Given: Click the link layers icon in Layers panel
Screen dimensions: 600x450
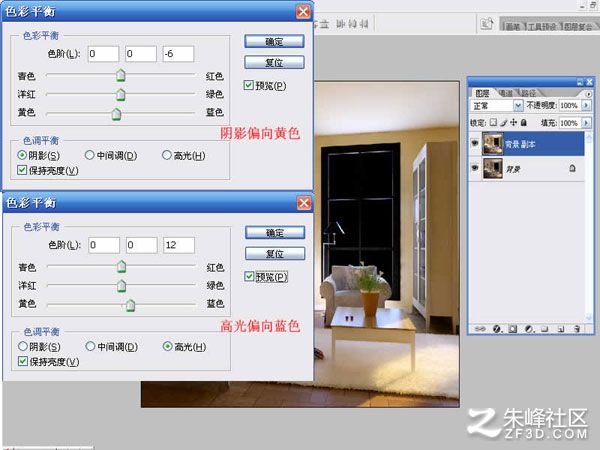Looking at the screenshot, I should click(480, 329).
